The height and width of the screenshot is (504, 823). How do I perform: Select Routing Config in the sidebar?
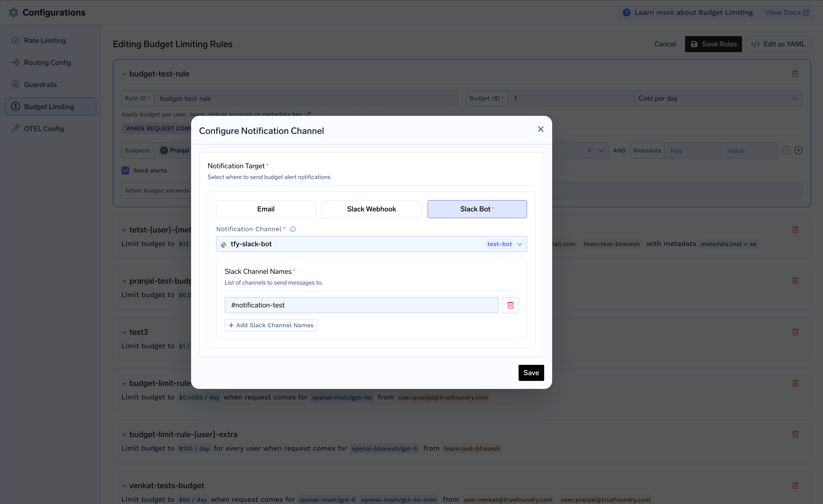point(47,62)
